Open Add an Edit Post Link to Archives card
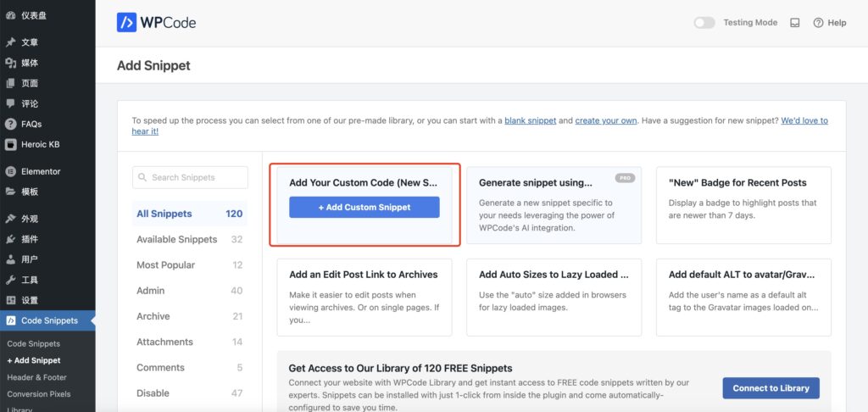Viewport: 868px width, 412px height. pos(364,298)
